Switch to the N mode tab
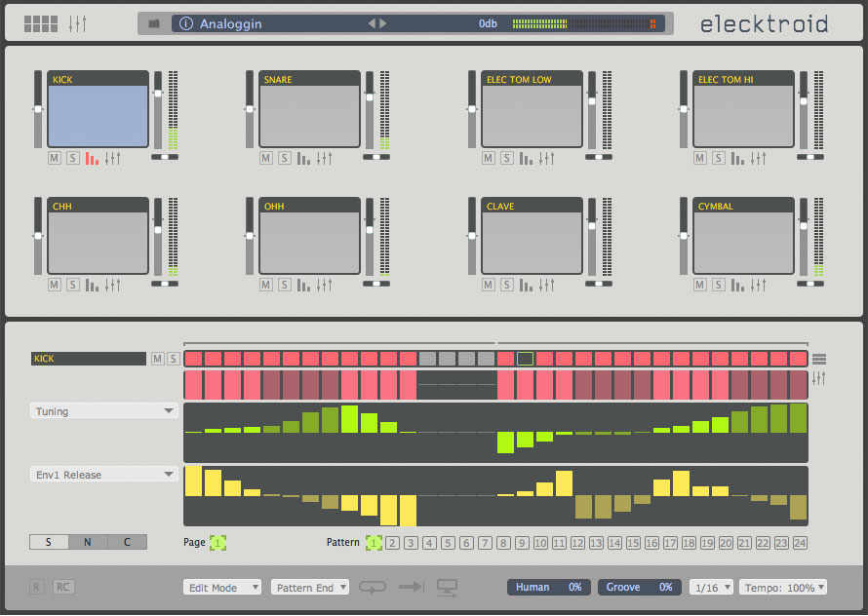This screenshot has height=616, width=868. [x=88, y=542]
